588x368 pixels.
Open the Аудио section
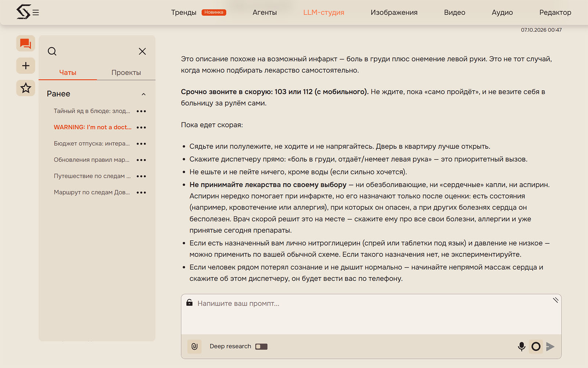click(x=502, y=13)
